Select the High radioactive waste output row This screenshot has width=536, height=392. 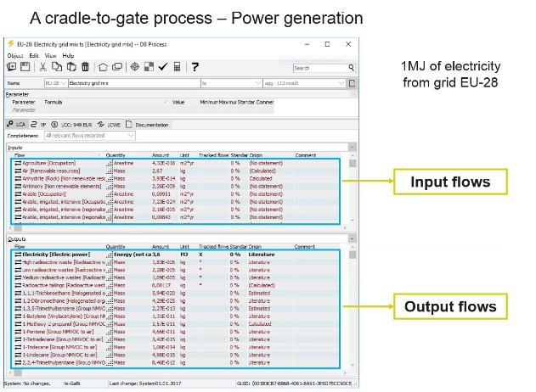175,262
